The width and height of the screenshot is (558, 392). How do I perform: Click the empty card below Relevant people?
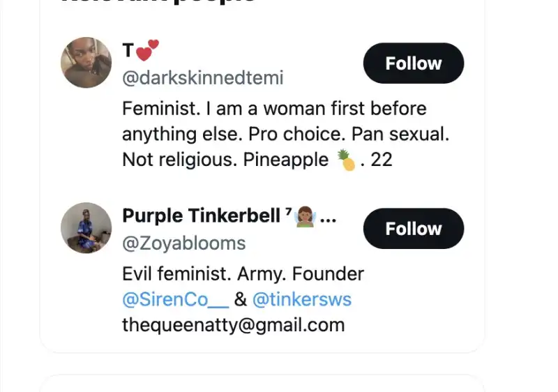tap(262, 384)
